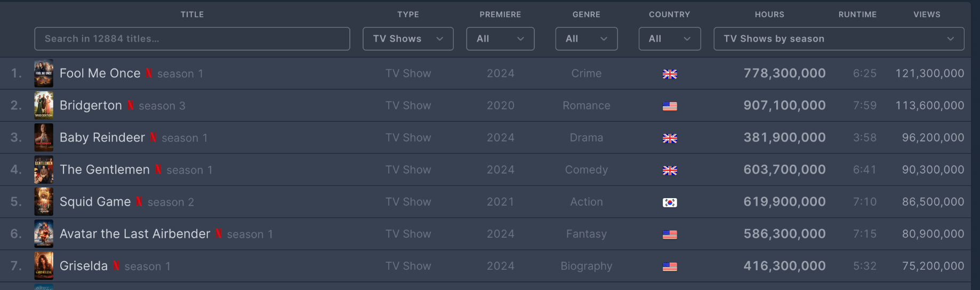The width and height of the screenshot is (980, 290).
Task: Open the Bridgerton title link
Action: 91,106
